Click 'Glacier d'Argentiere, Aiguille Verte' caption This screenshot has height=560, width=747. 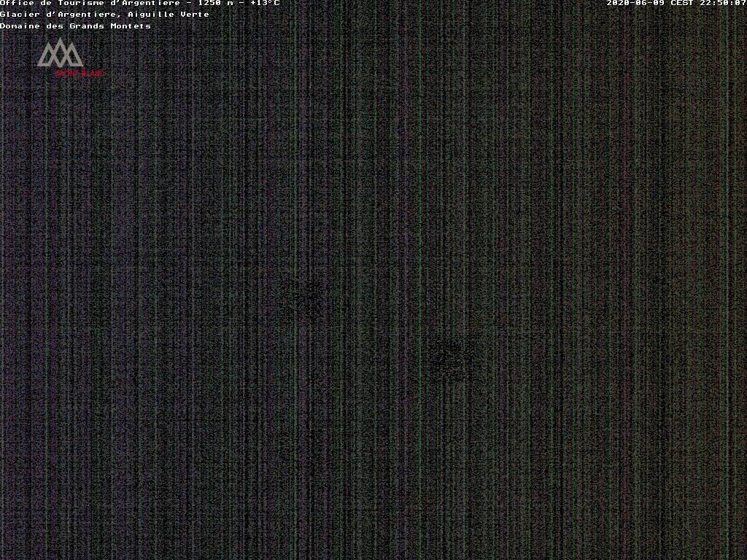pos(104,15)
